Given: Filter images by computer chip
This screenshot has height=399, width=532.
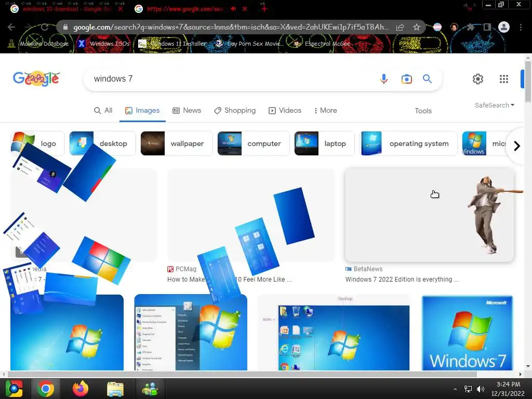Looking at the screenshot, I should (x=254, y=143).
